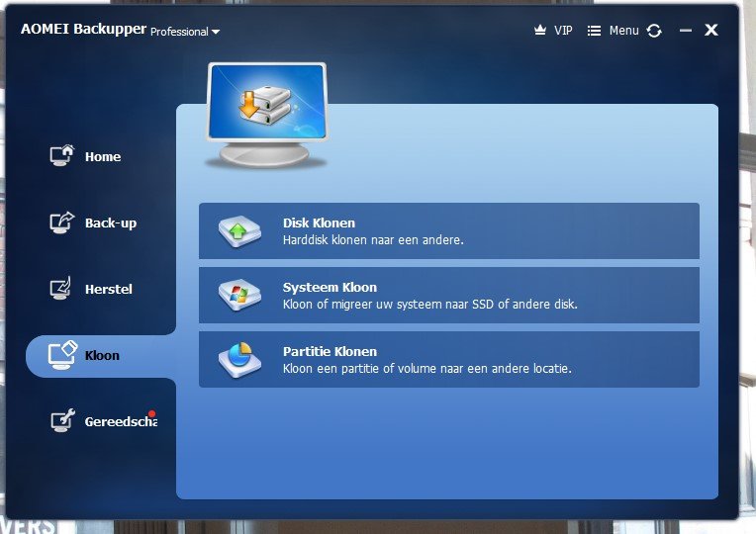Start Disk Klonen option
The width and height of the screenshot is (756, 534).
pos(449,230)
